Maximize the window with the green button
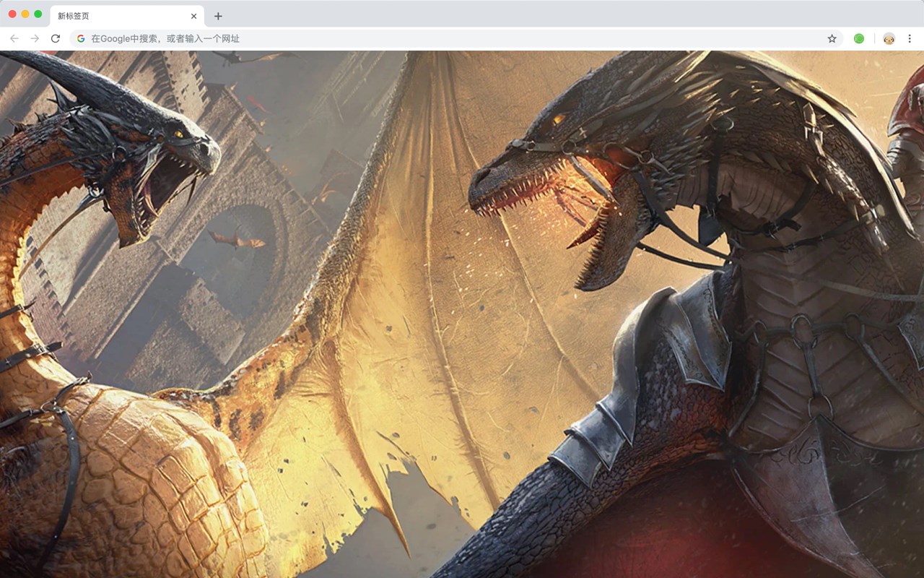This screenshot has height=578, width=924. pos(38,14)
